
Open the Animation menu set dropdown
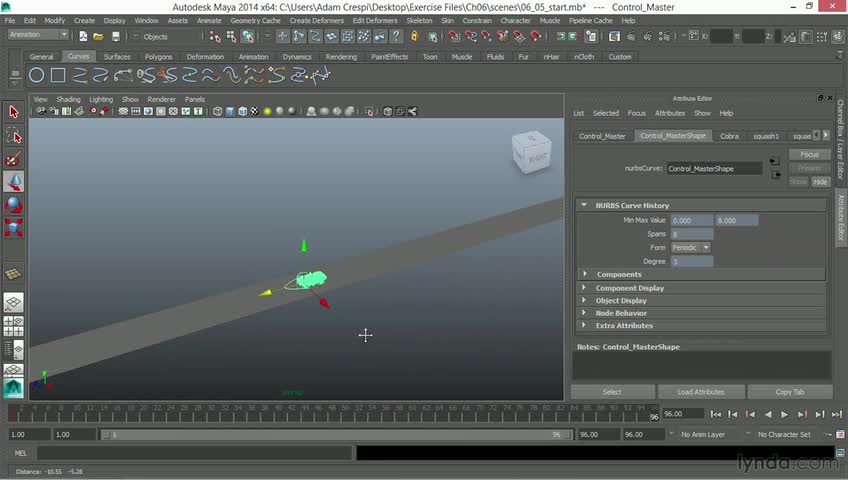[x=37, y=35]
